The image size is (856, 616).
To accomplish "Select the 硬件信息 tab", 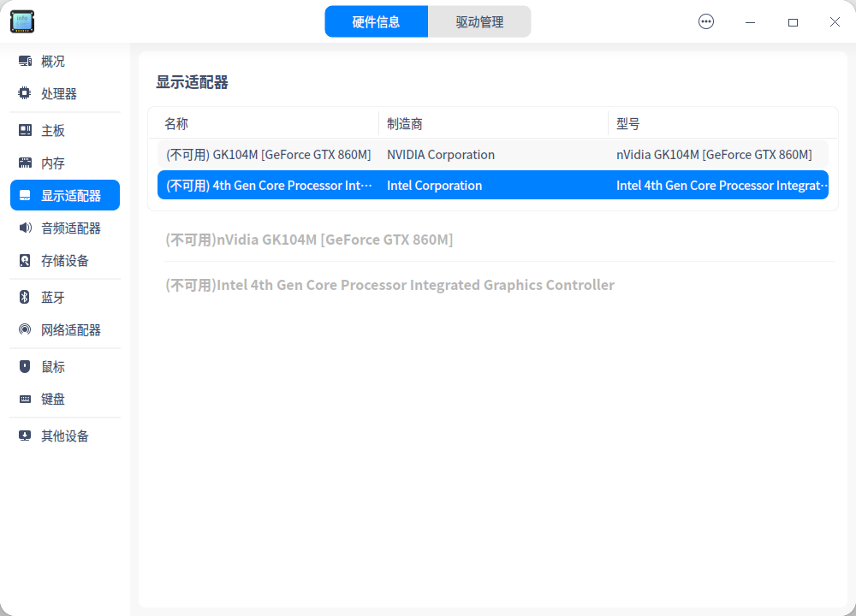I will (x=377, y=21).
